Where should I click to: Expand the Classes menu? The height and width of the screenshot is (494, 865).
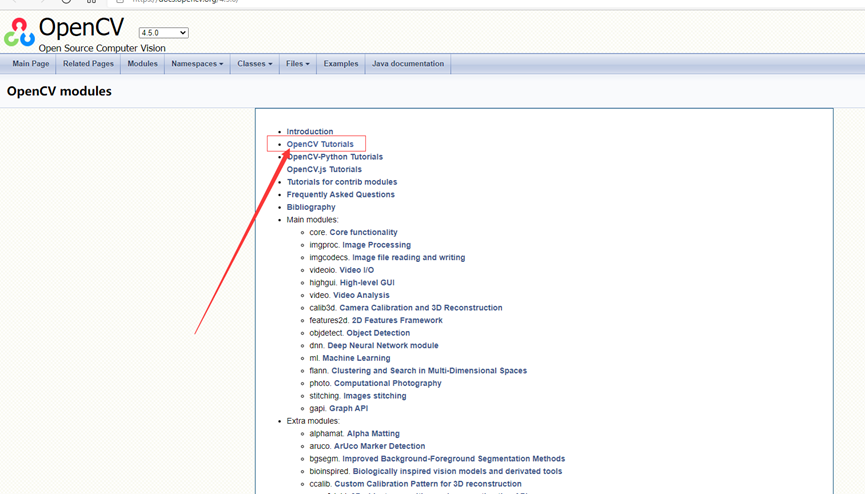pos(254,64)
